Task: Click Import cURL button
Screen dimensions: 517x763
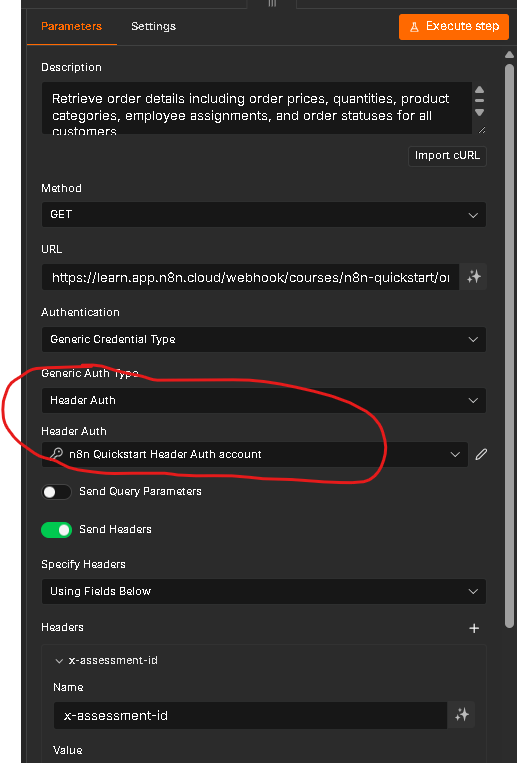Action: 447,156
